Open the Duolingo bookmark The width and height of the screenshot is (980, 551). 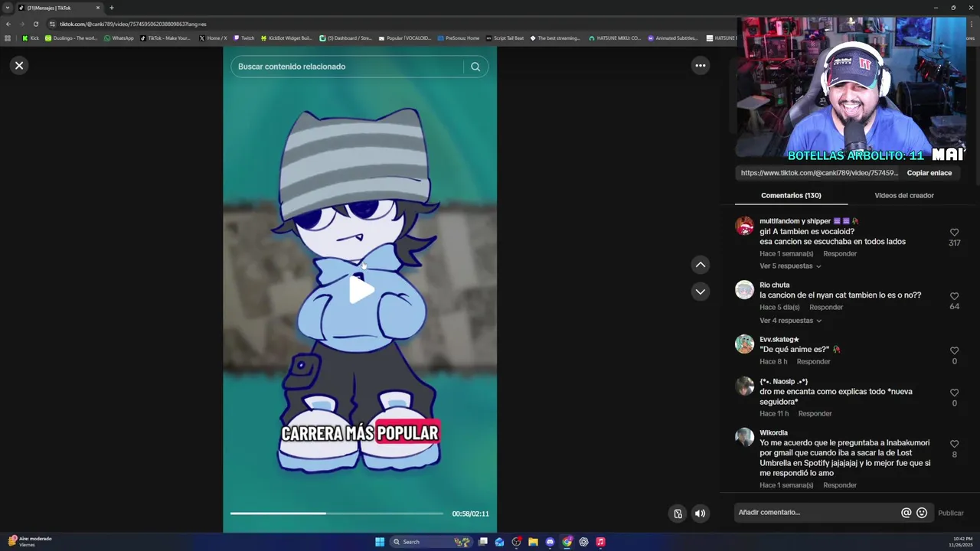pos(71,37)
